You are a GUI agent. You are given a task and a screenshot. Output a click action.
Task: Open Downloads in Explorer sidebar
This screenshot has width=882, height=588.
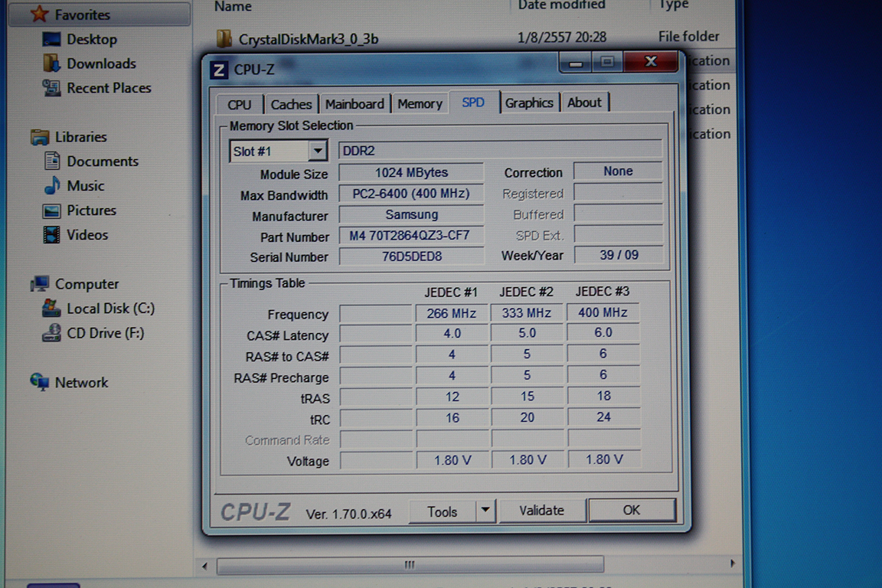(x=101, y=64)
